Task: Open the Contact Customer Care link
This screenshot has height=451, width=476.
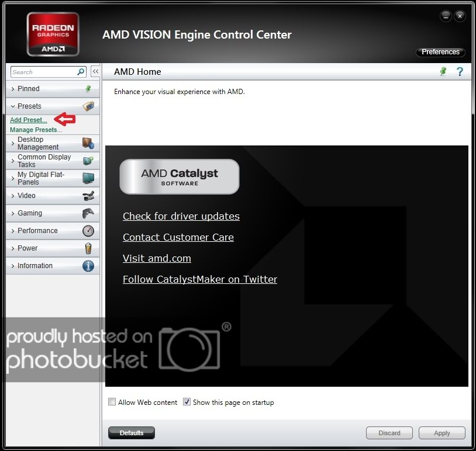Action: pos(178,237)
